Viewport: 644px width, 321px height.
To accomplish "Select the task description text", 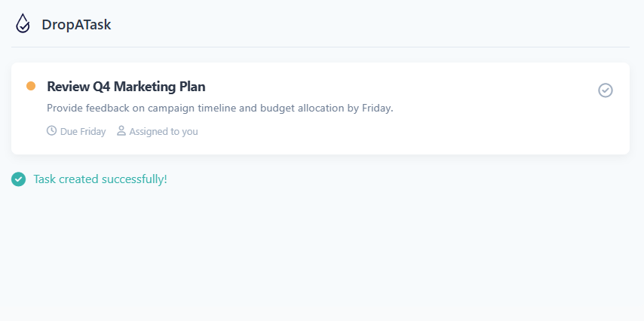I will pos(219,109).
